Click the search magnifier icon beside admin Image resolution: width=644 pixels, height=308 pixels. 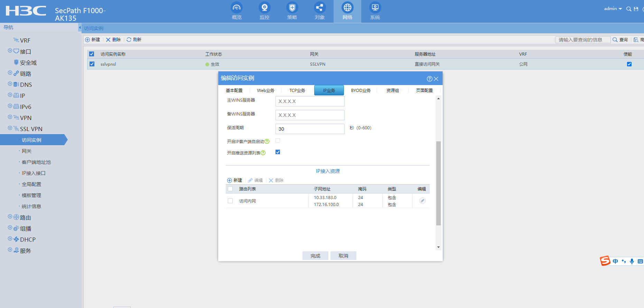tap(628, 9)
